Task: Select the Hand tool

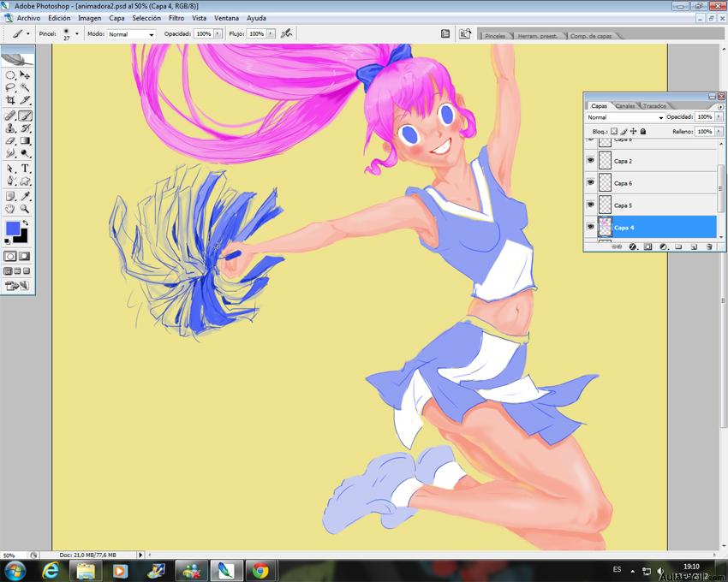Action: pyautogui.click(x=10, y=209)
